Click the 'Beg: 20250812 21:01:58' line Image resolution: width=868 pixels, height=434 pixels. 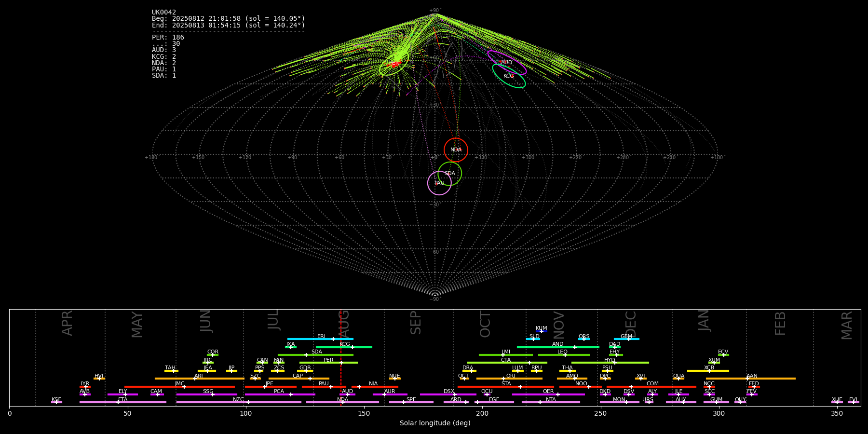click(x=229, y=19)
